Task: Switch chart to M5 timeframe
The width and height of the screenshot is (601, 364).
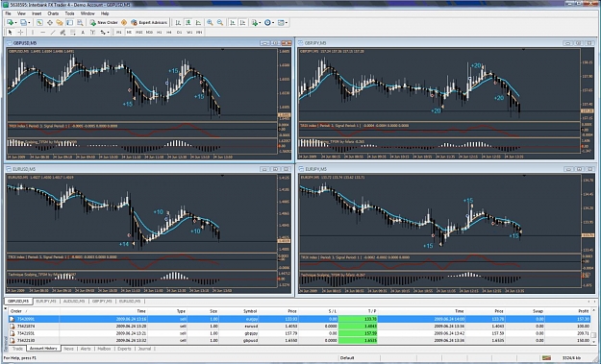Action: pyautogui.click(x=129, y=33)
